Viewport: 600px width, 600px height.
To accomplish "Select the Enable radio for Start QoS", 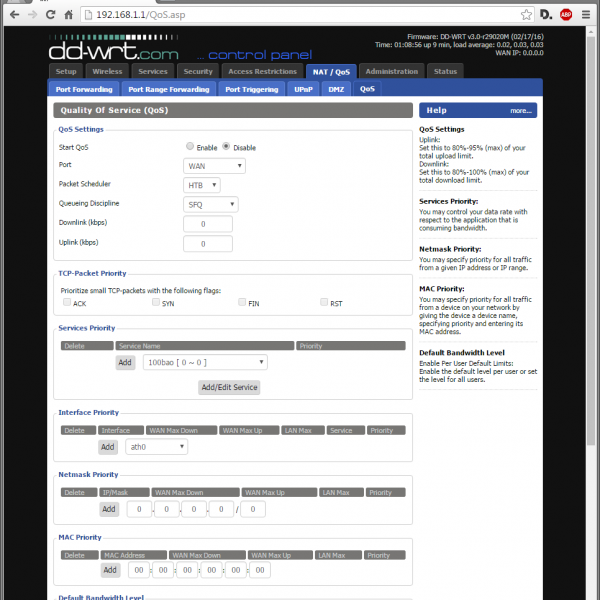I will pyautogui.click(x=190, y=147).
